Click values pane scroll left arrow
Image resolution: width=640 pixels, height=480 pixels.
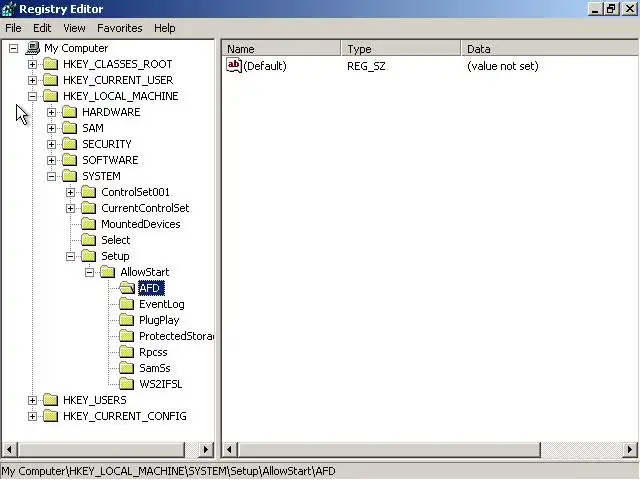pos(229,450)
